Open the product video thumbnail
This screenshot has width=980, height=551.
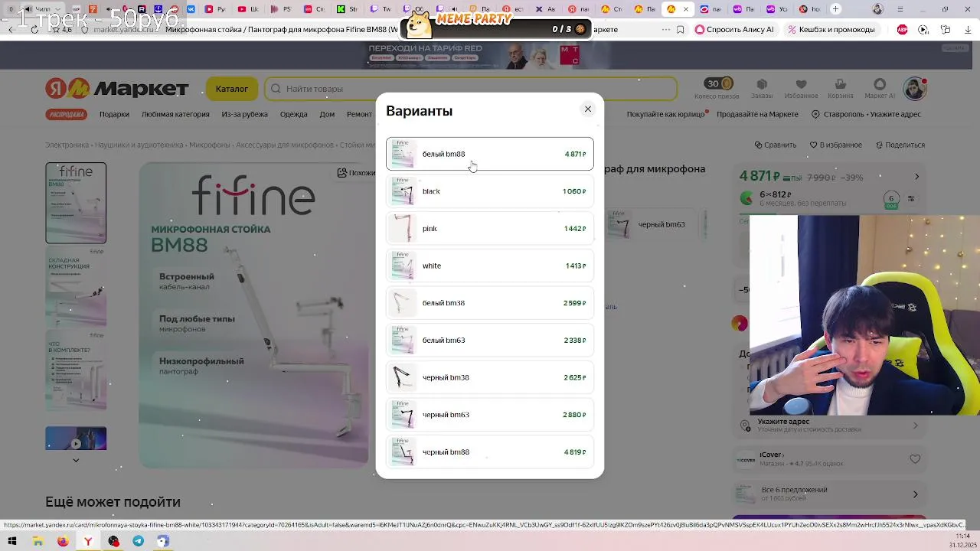[76, 439]
